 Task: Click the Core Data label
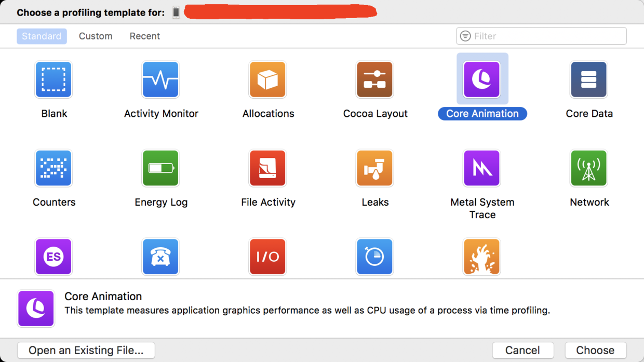589,114
